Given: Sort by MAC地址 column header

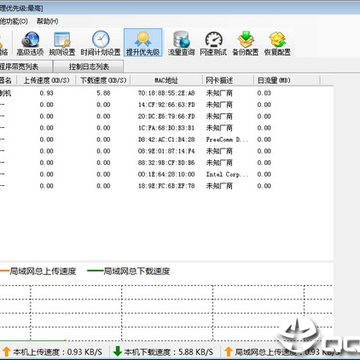Looking at the screenshot, I should [166, 80].
